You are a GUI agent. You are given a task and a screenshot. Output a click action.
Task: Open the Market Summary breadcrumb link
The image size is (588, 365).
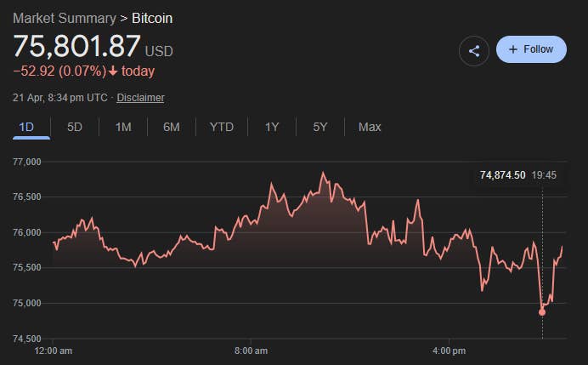64,18
